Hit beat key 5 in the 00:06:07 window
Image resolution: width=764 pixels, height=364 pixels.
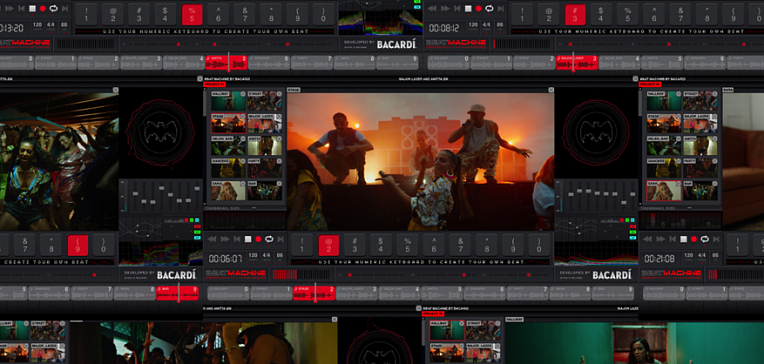click(407, 245)
